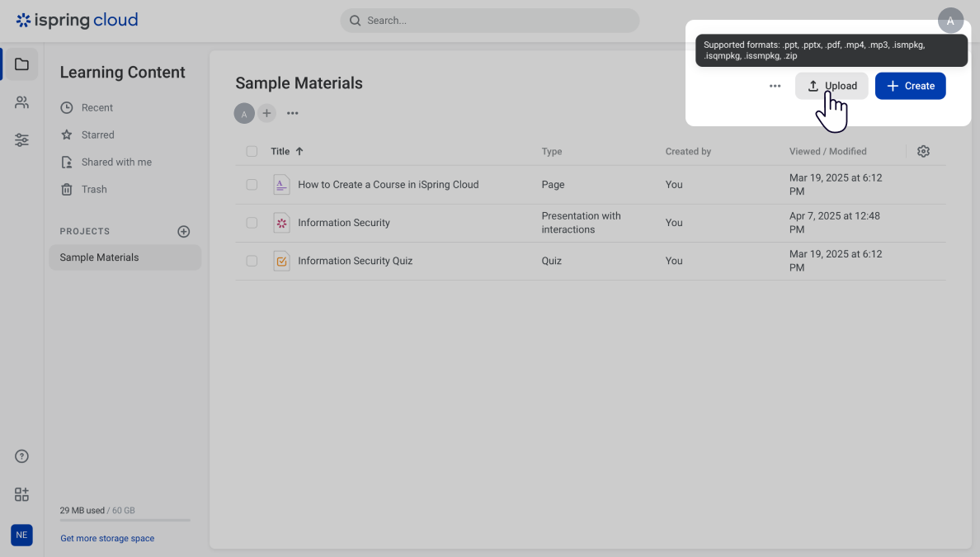
Task: Open the Settings sliders icon in sidebar
Action: click(x=21, y=140)
